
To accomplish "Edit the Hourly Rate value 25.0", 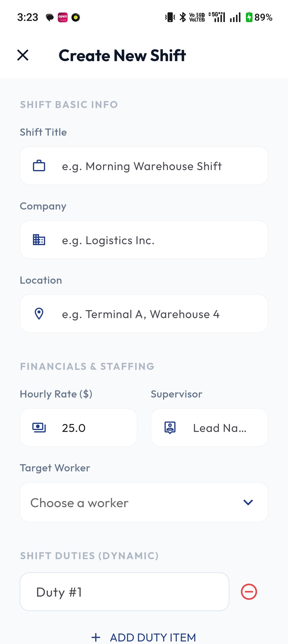I will tap(95, 428).
